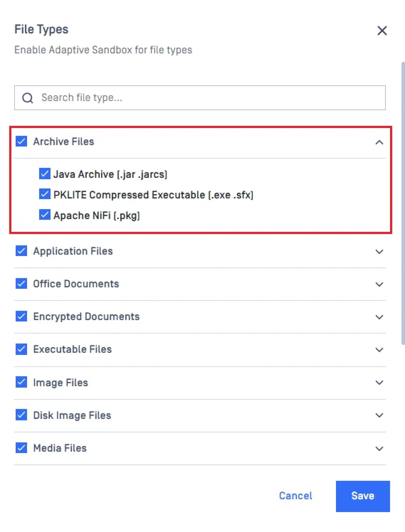
Task: Click the Cancel link
Action: 295,496
